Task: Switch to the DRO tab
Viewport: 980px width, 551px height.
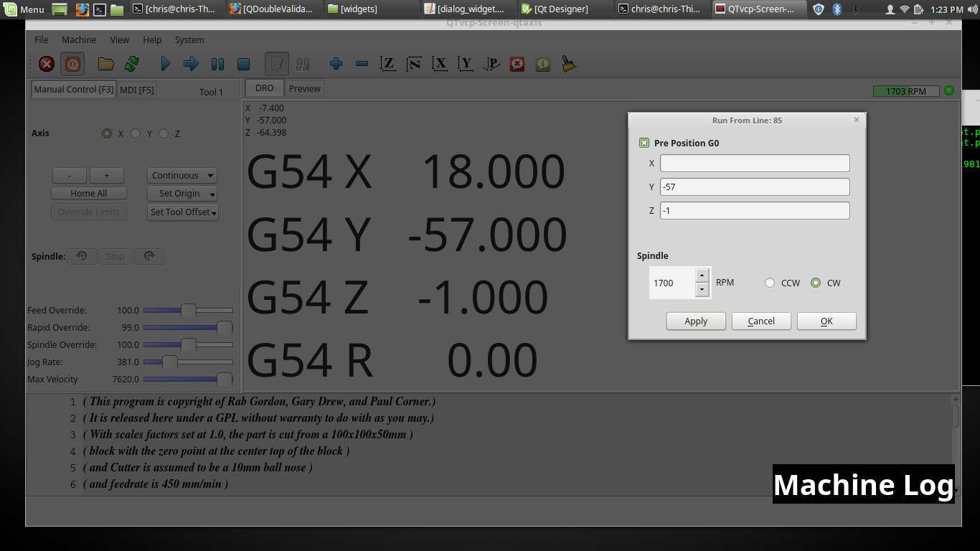Action: tap(265, 88)
